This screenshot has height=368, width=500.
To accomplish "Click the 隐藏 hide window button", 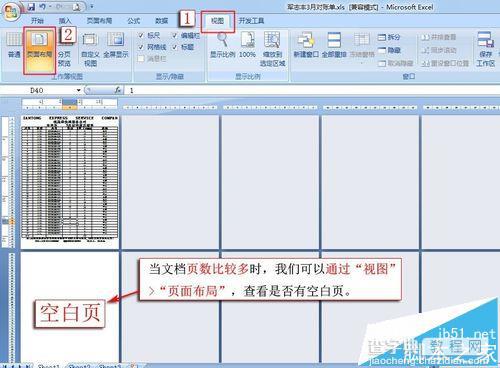I will (x=389, y=50).
